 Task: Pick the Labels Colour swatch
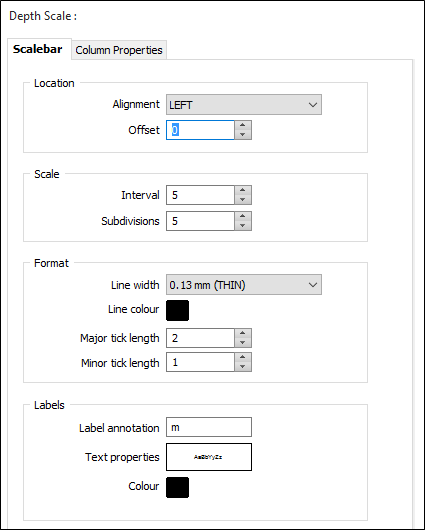point(178,487)
